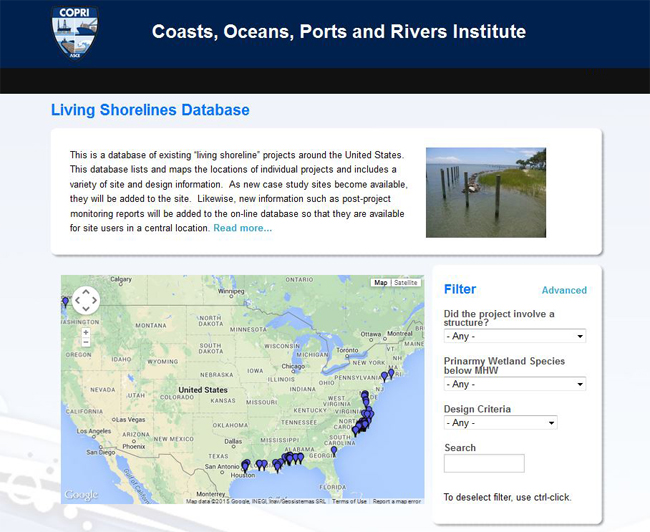Open the map Terms of Use link
Screen dimensions: 650x532
(x=349, y=501)
